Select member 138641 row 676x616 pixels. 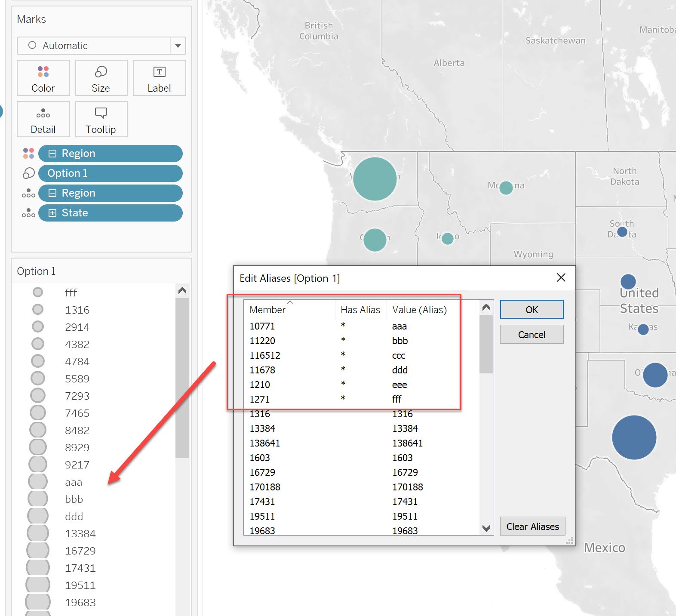pos(361,443)
